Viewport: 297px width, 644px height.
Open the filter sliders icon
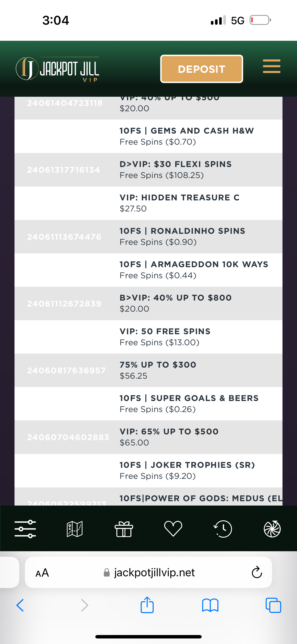coord(25,529)
